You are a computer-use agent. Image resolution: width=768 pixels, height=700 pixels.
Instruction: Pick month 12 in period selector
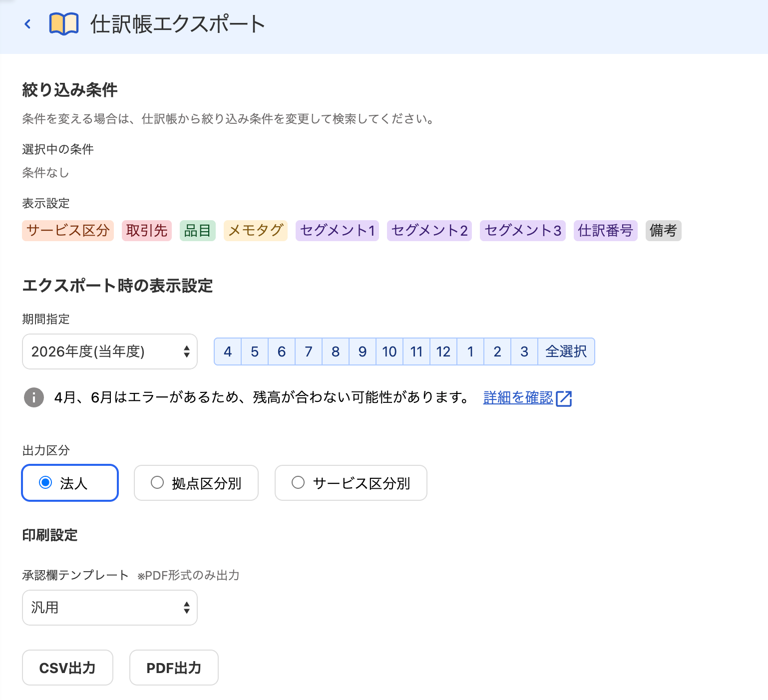pyautogui.click(x=443, y=351)
